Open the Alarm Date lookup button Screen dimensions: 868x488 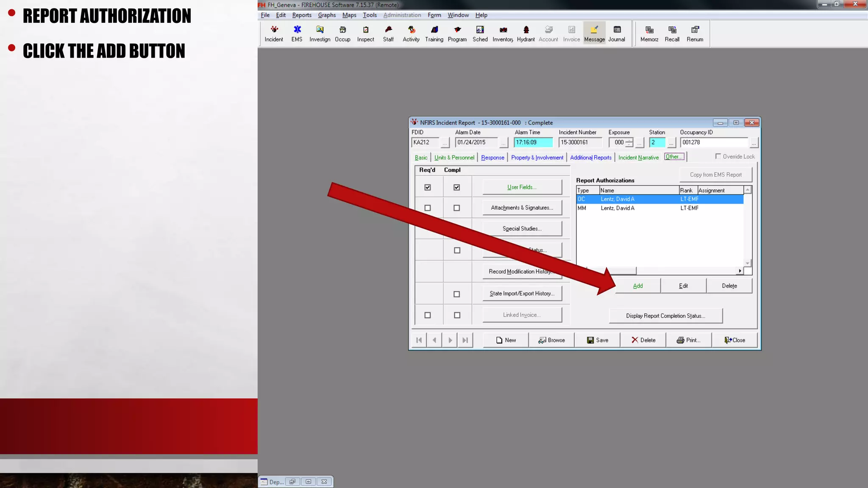(503, 143)
